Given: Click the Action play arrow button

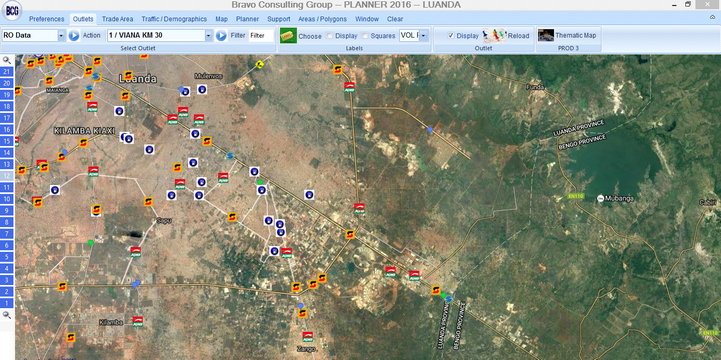Looking at the screenshot, I should 74,35.
